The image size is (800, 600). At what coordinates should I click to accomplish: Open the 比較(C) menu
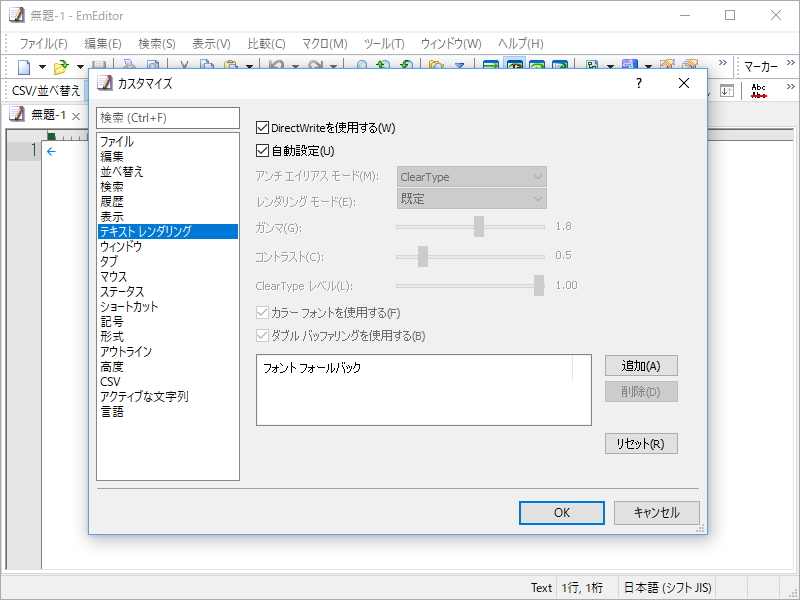(266, 44)
